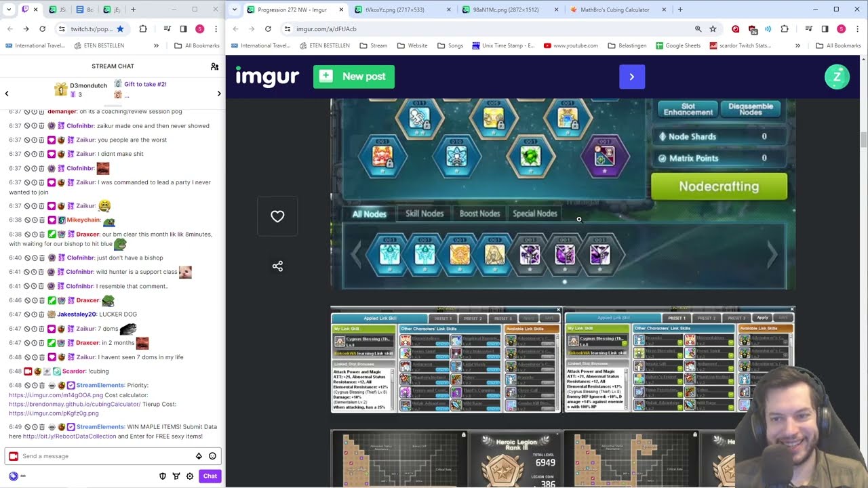Click the chat identity camera badge
The width and height of the screenshot is (868, 488).
(x=13, y=456)
